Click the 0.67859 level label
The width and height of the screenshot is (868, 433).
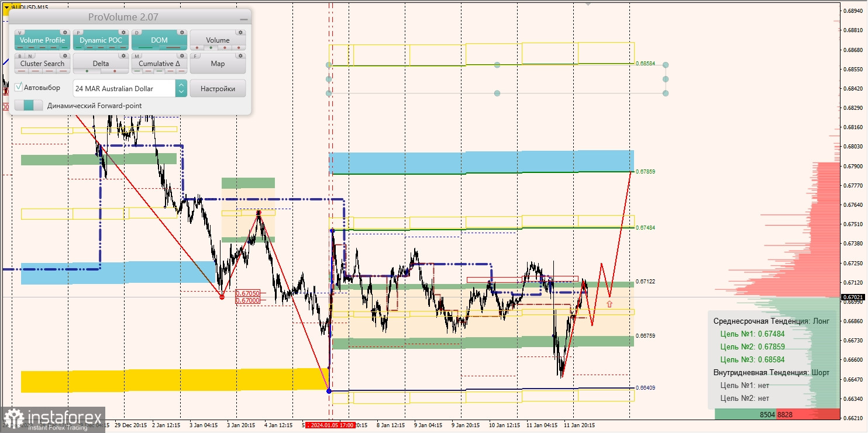[645, 172]
